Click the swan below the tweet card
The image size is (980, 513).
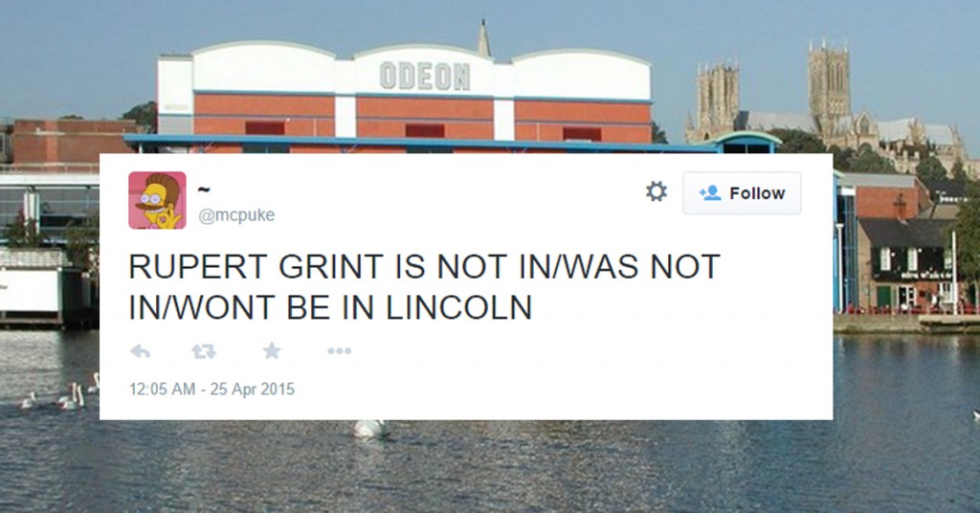tap(370, 429)
